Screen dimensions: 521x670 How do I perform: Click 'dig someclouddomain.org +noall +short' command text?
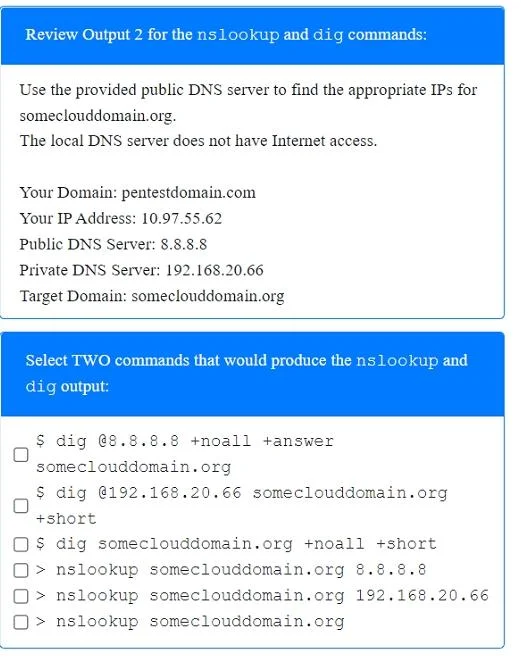coord(236,544)
